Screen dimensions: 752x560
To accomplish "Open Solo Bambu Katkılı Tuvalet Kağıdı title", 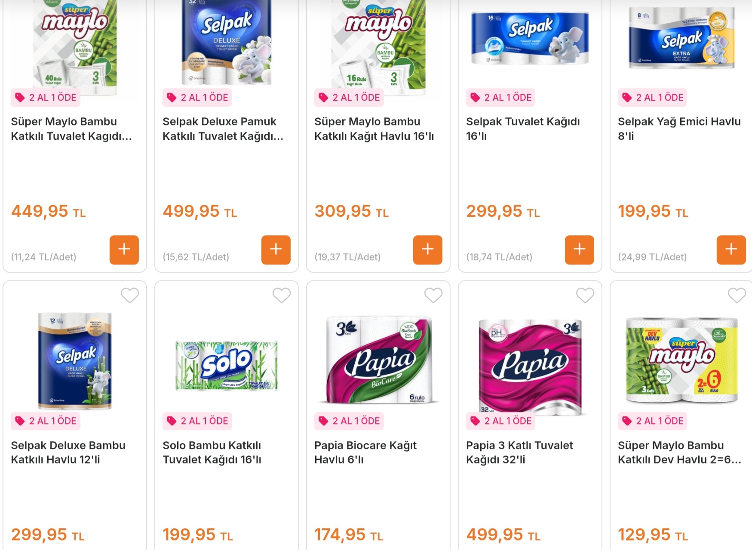I will click(x=212, y=452).
